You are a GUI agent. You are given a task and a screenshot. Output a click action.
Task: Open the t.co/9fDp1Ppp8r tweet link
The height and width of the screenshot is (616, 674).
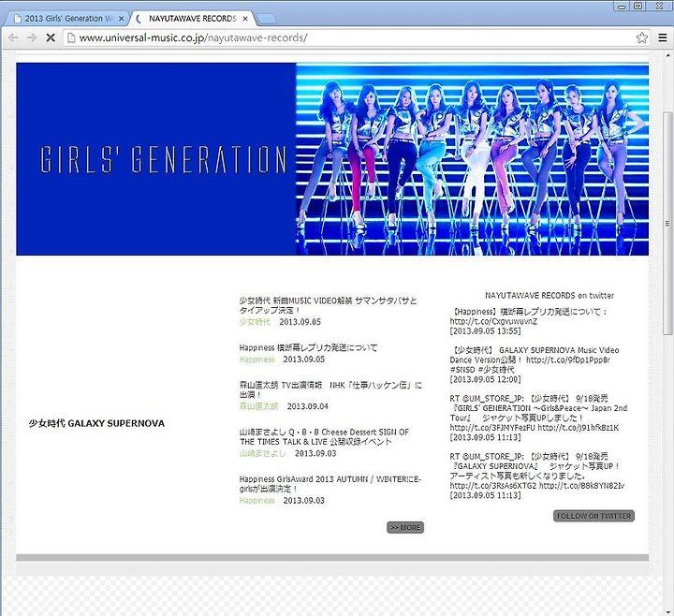(568, 359)
